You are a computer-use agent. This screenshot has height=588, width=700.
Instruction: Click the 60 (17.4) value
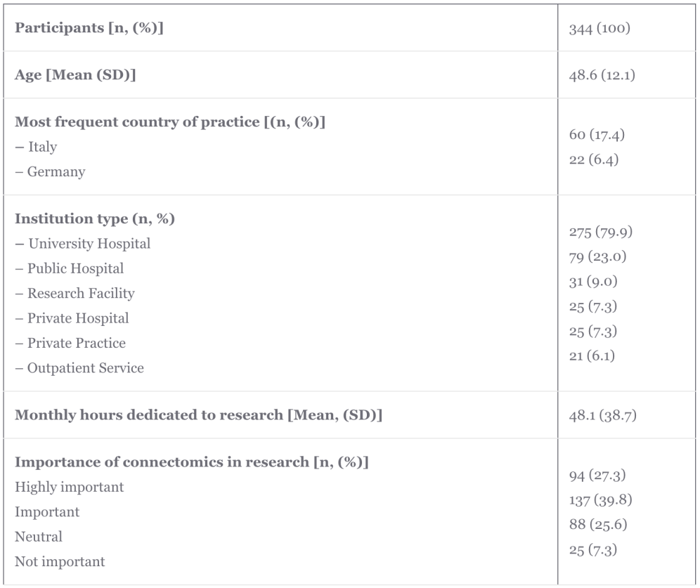click(x=597, y=135)
